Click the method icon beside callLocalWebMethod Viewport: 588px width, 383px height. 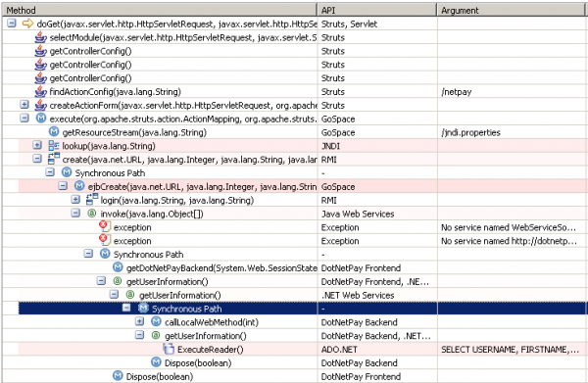156,322
